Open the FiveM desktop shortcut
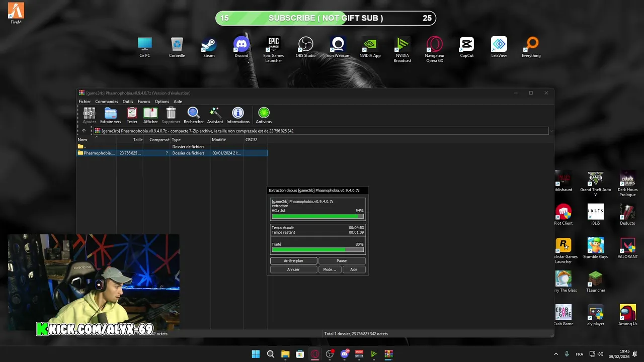The height and width of the screenshot is (362, 644). click(x=16, y=14)
